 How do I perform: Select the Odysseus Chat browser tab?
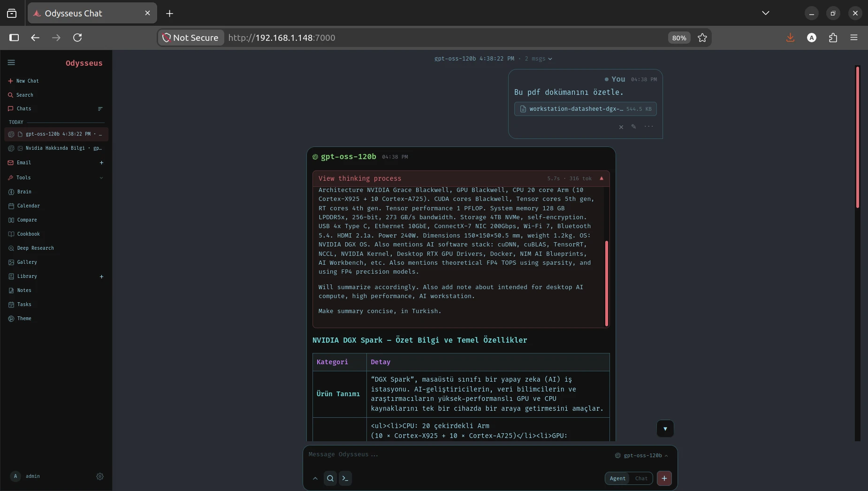[x=92, y=13]
